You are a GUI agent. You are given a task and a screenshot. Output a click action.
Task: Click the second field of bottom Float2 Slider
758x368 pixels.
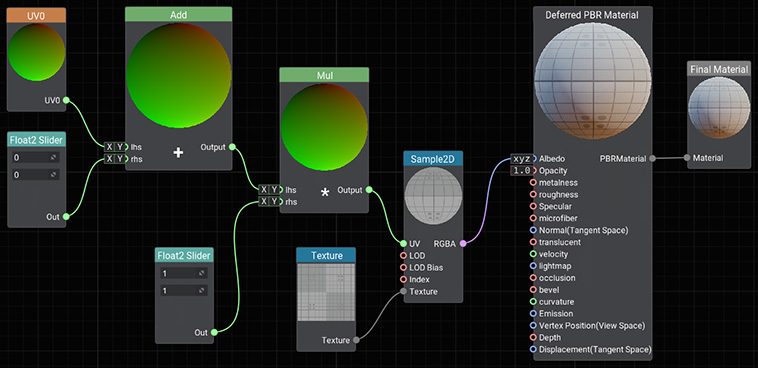tap(184, 291)
